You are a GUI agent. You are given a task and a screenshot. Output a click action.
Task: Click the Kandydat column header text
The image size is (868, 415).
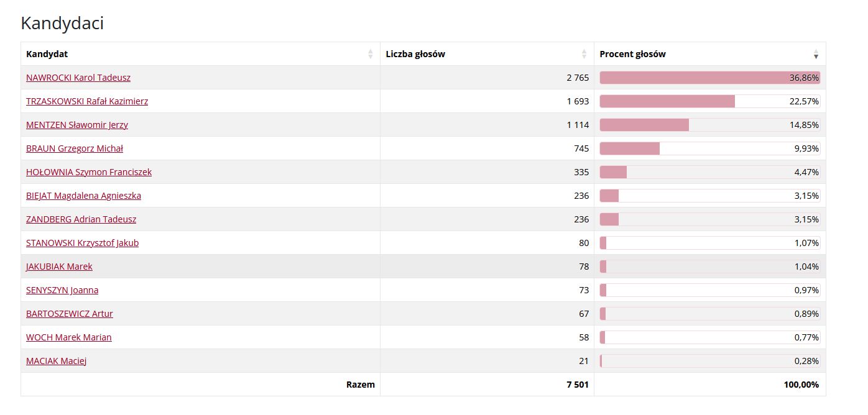coord(47,54)
